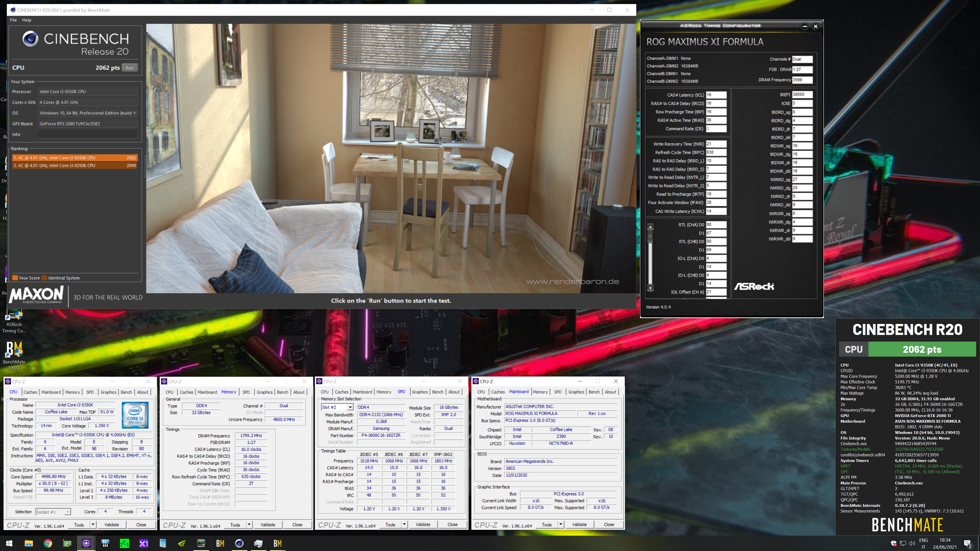This screenshot has width=980, height=551.
Task: Click the Four Activate Window (tFAW) field
Action: 716,203
